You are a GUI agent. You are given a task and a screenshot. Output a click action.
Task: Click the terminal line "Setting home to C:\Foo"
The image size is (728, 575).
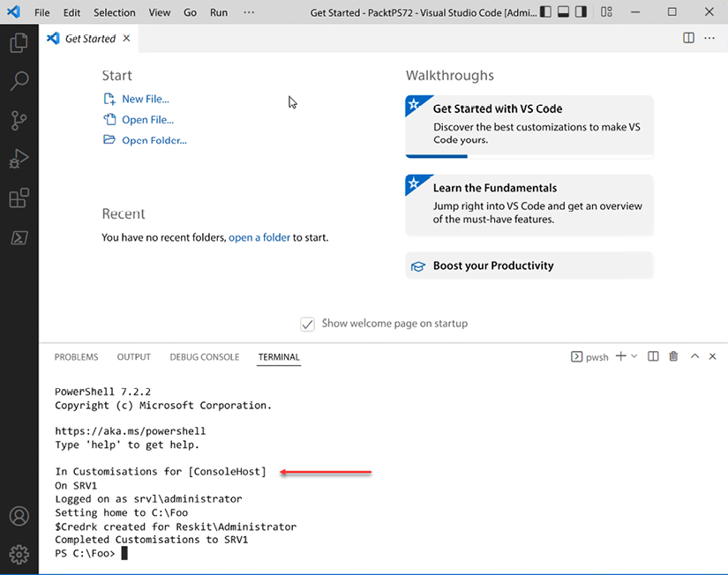coord(121,512)
